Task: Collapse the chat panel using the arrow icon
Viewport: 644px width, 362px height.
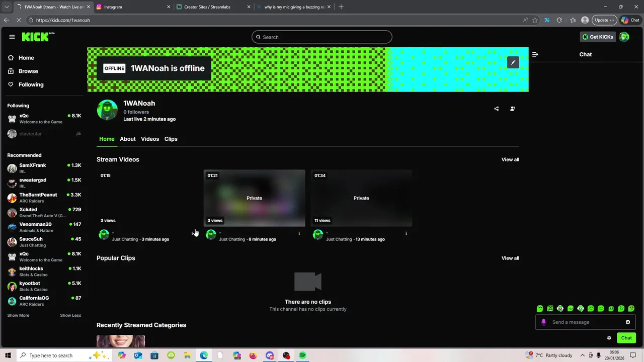Action: point(535,54)
